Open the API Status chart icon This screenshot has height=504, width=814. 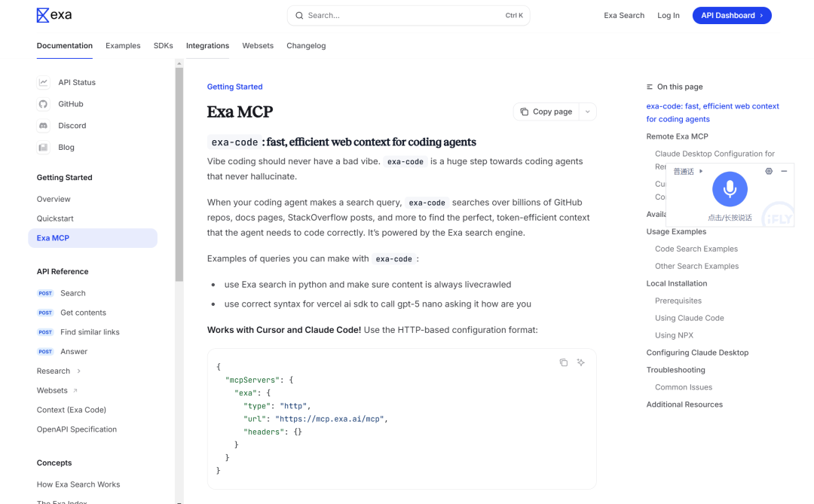[43, 82]
